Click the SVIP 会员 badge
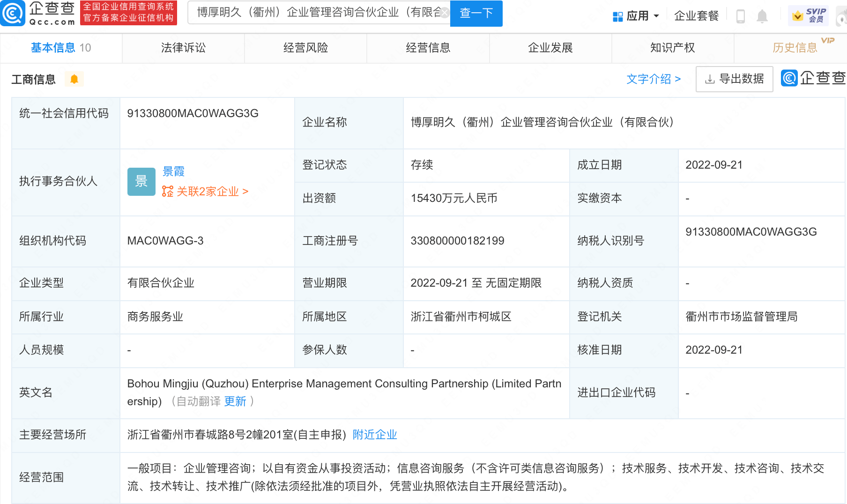 coord(809,16)
